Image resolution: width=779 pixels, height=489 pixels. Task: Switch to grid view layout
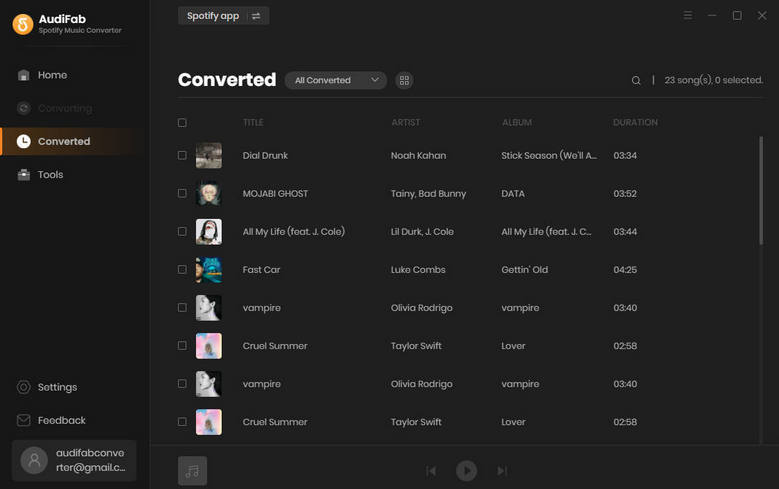404,80
